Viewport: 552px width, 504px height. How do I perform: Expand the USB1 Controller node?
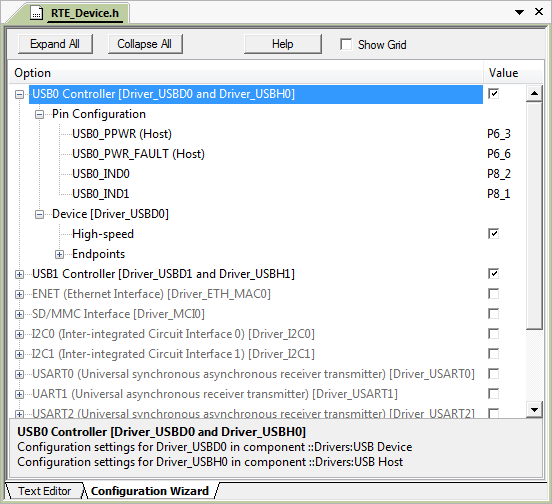[19, 275]
